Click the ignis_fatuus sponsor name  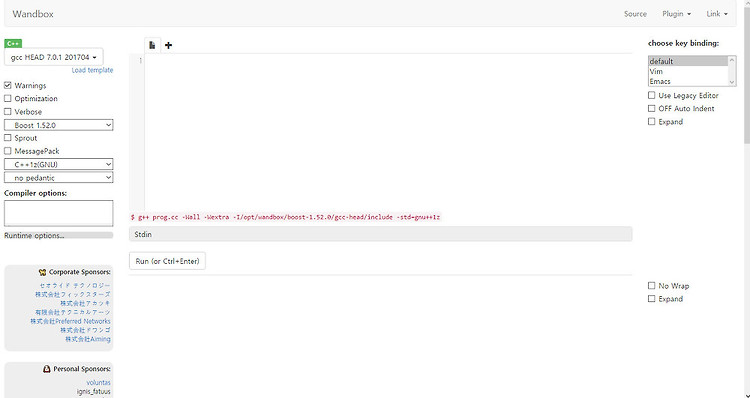click(94, 391)
